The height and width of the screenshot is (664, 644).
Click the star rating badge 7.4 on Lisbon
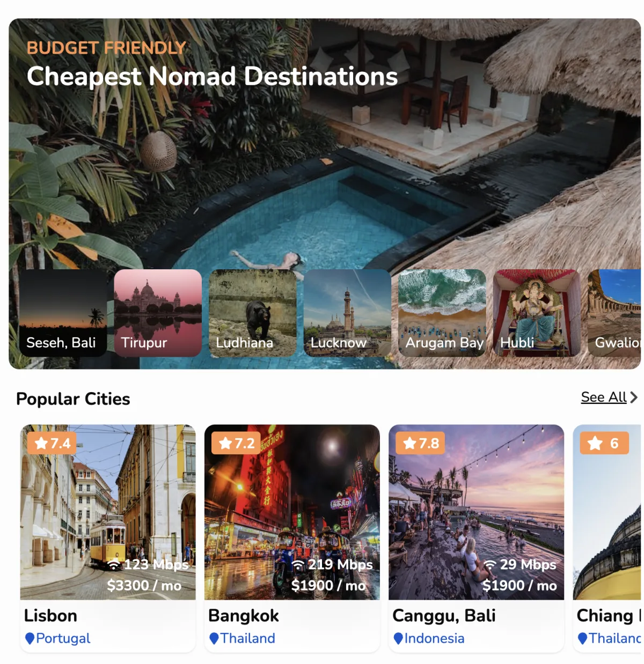coord(52,443)
